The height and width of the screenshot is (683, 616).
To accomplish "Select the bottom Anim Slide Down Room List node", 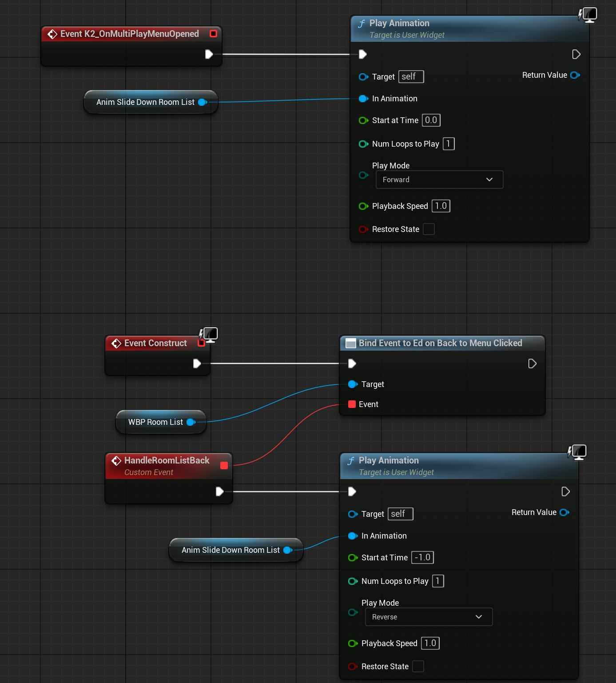I will (x=236, y=550).
